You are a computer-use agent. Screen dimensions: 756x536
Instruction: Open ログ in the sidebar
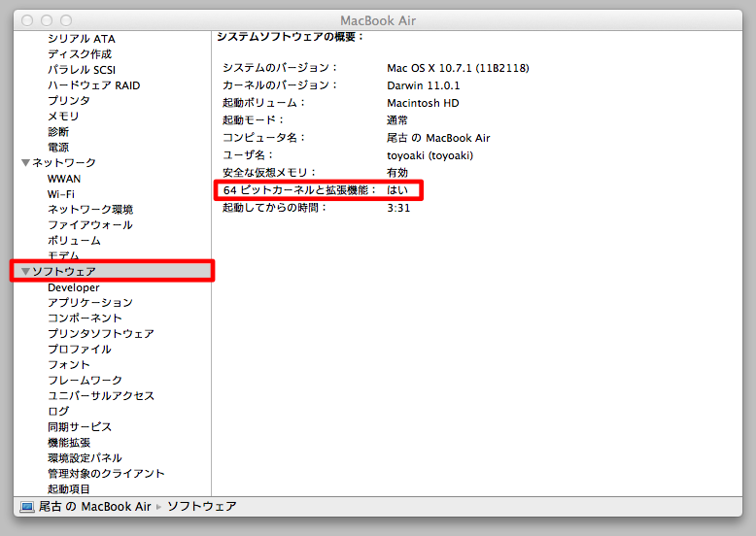click(58, 411)
